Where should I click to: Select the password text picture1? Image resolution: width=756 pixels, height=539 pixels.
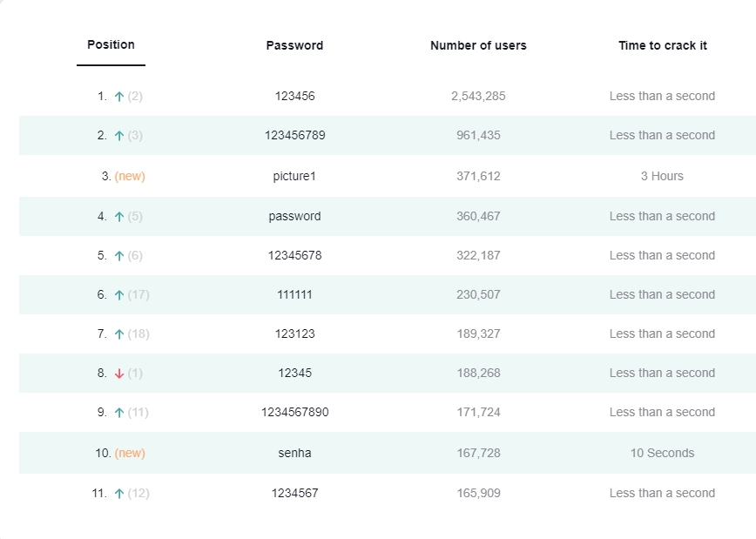tap(294, 176)
